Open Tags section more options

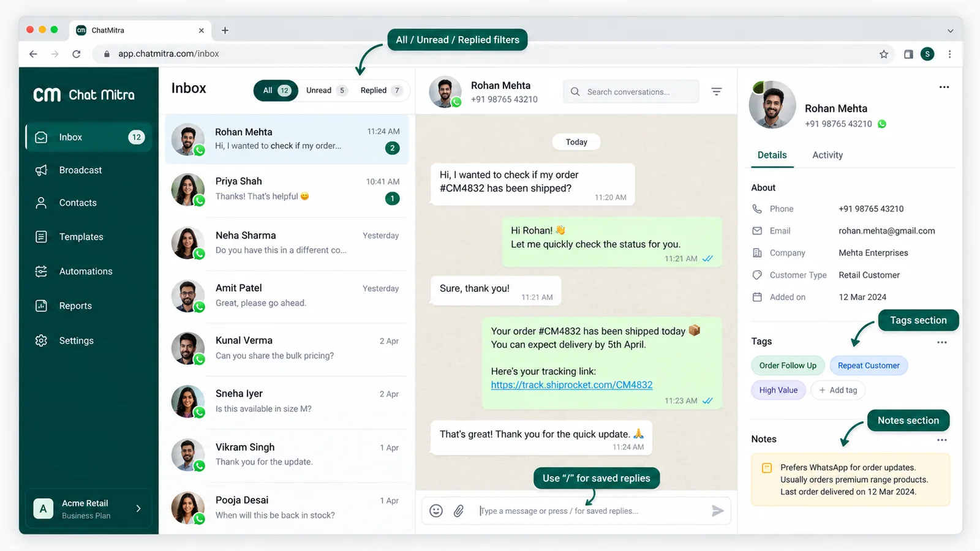click(x=942, y=342)
